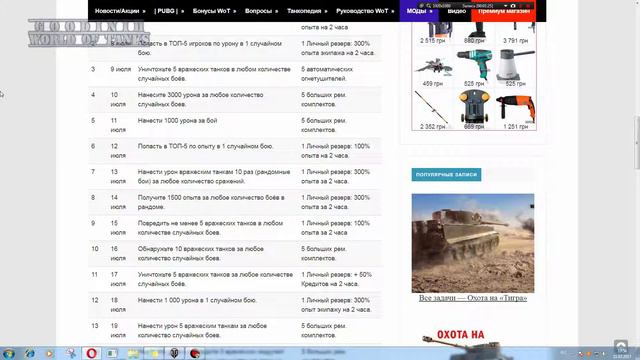Open the World of Tanks taskbar icon
640x360 pixels.
click(174, 353)
